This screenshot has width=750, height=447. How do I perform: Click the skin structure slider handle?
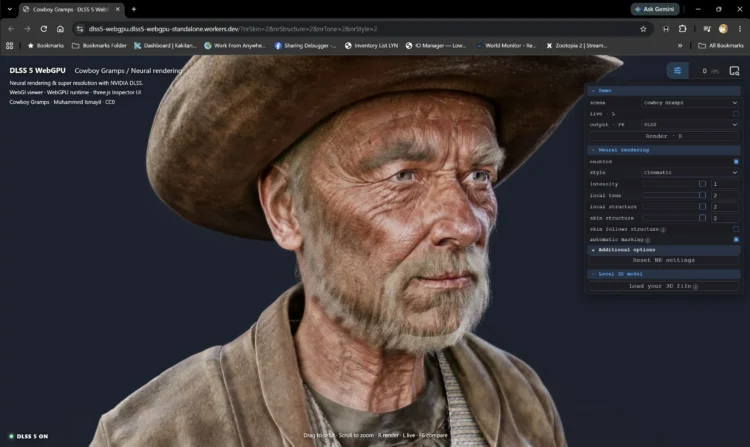tap(702, 218)
